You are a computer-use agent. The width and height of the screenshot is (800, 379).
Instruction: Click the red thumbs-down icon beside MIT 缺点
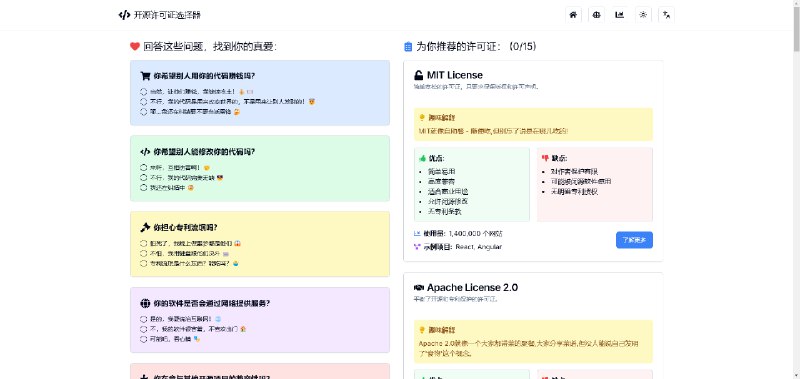(x=545, y=158)
